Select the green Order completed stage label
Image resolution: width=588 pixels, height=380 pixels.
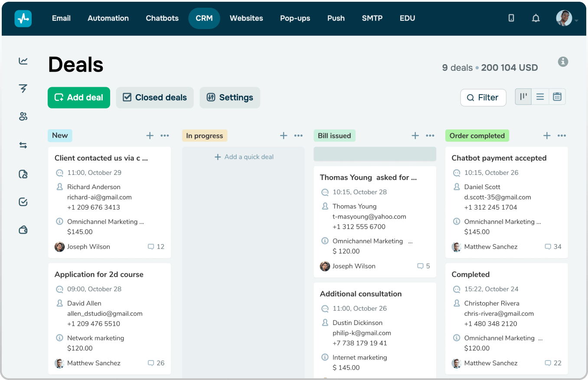pyautogui.click(x=477, y=136)
